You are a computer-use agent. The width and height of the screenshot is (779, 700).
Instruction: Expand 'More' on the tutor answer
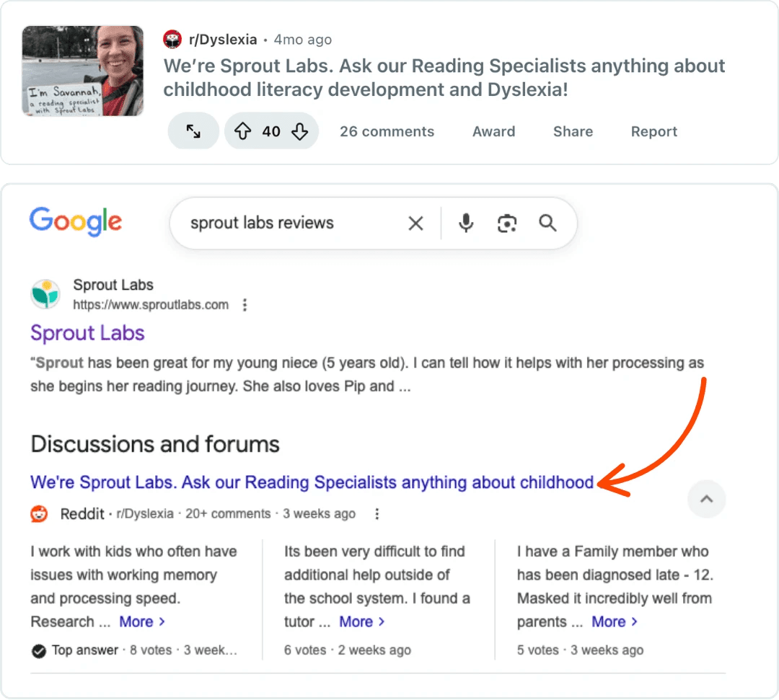coord(361,621)
